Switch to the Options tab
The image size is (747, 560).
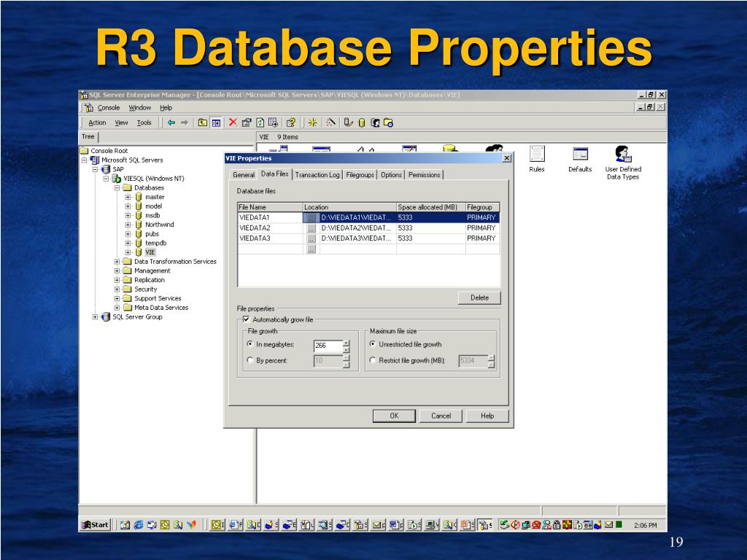point(391,175)
